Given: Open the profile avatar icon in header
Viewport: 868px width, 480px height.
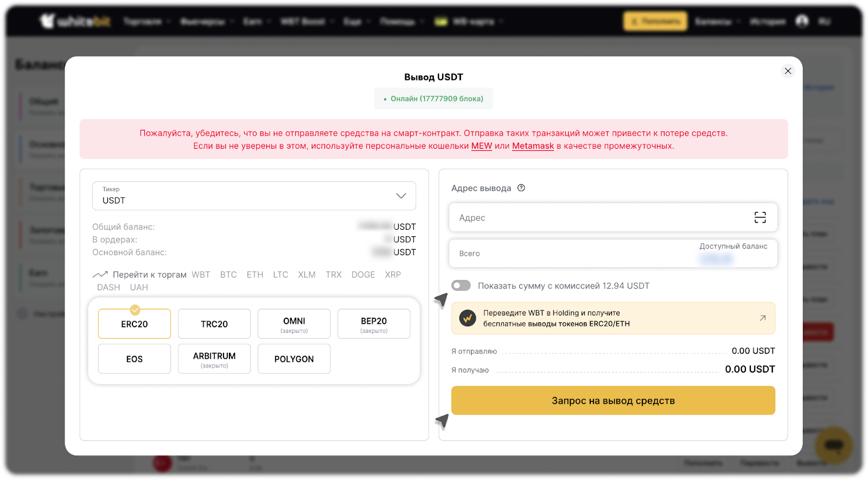Looking at the screenshot, I should point(802,21).
